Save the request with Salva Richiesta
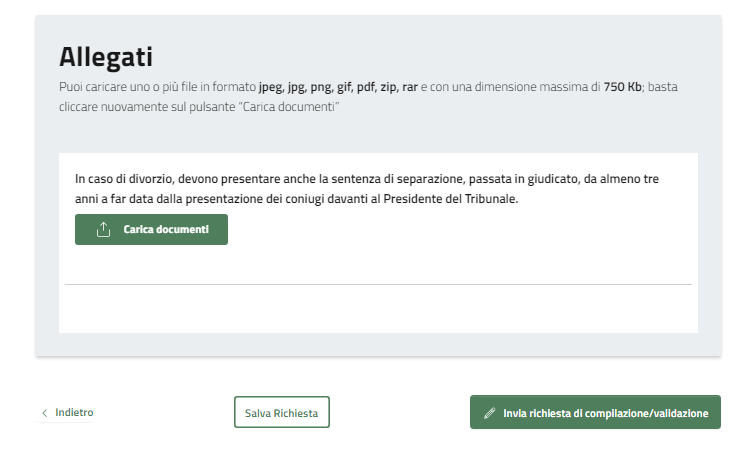 click(281, 413)
